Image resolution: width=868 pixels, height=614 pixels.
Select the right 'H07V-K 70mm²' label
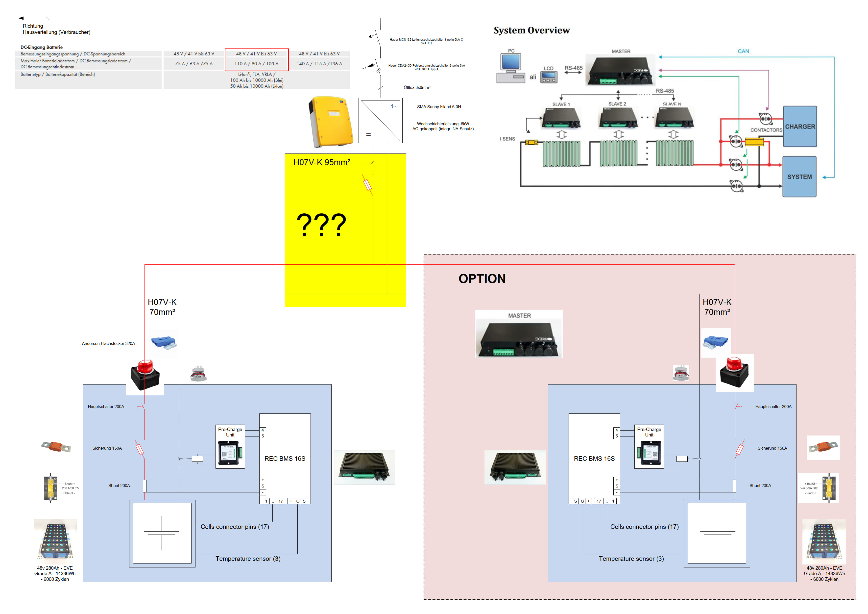point(717,307)
